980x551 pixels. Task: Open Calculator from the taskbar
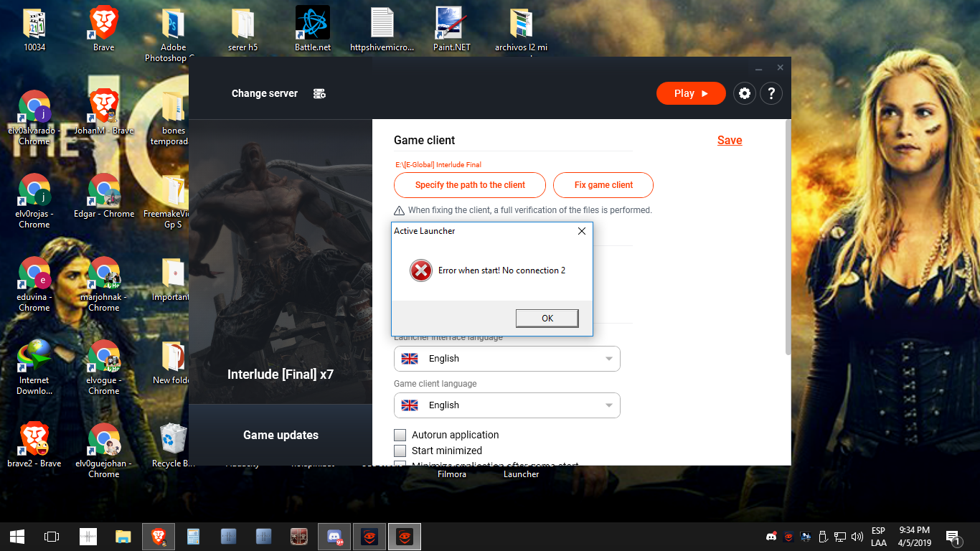(193, 536)
